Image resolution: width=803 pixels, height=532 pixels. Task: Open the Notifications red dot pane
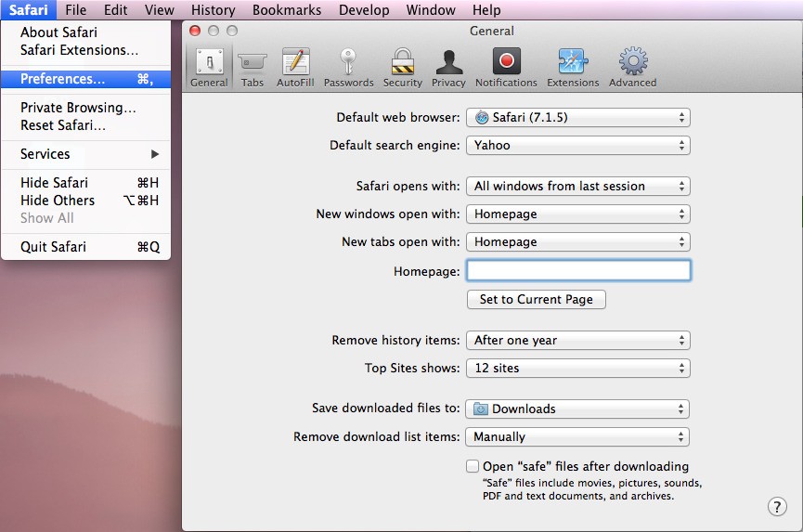[506, 68]
